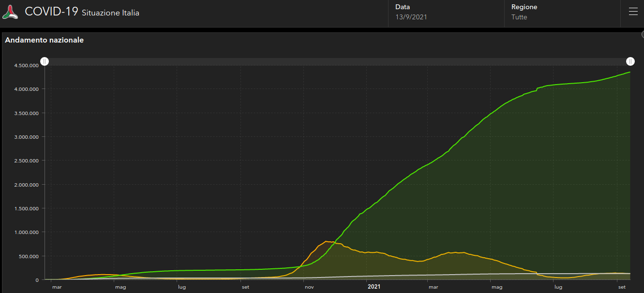The height and width of the screenshot is (293, 644).
Task: Click the 2.500.000 y-axis label
Action: [27, 161]
